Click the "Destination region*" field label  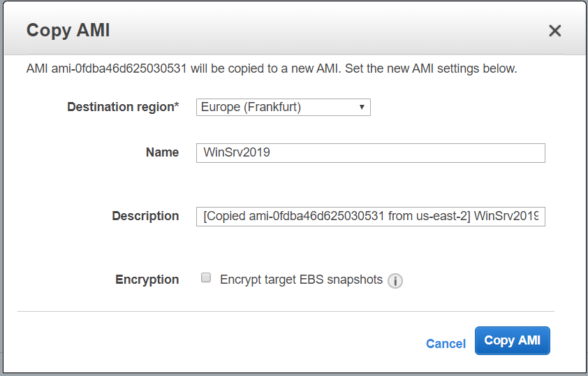[122, 107]
